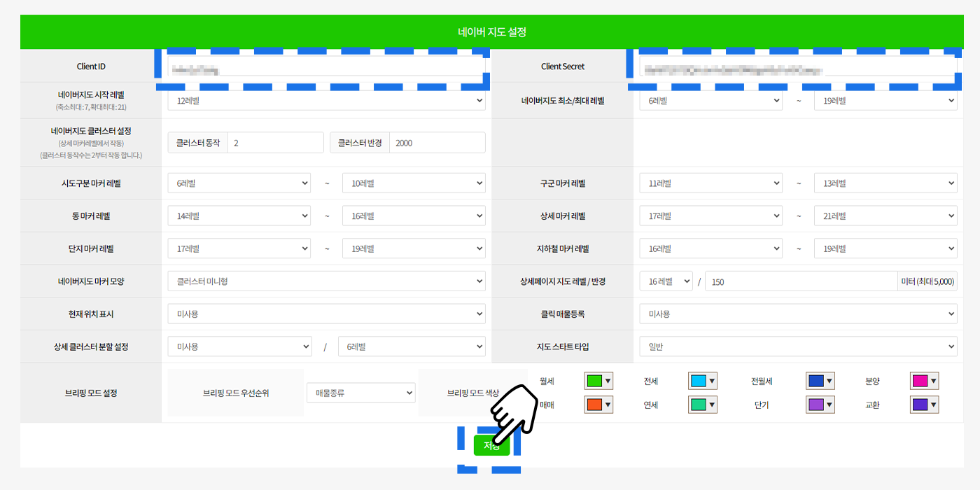
Task: Click the Client ID input field
Action: 325,66
